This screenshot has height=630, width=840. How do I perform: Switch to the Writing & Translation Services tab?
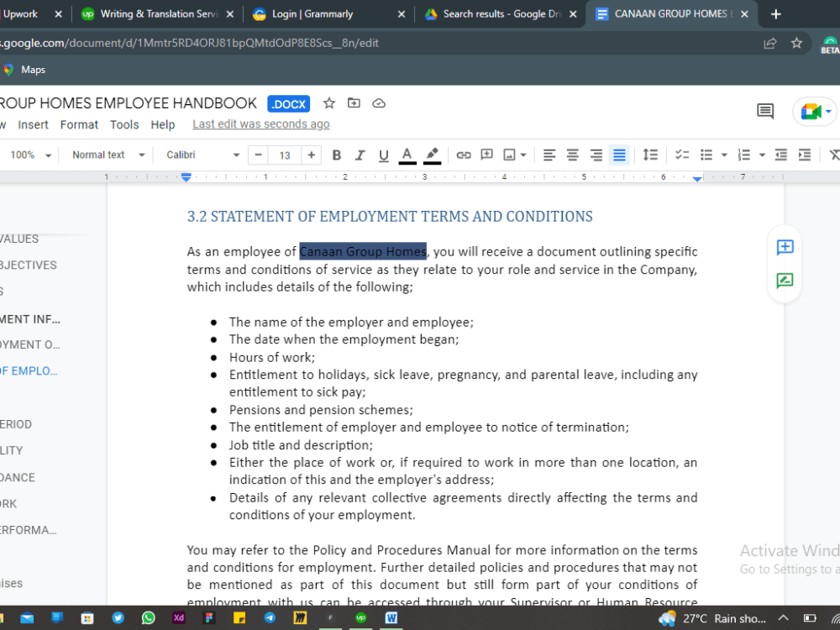(x=158, y=14)
